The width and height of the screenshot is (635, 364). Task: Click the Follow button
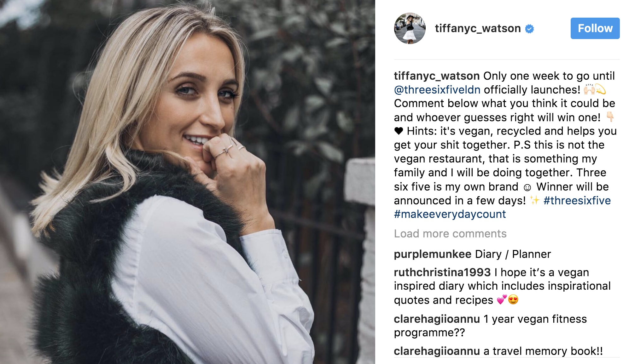pos(595,28)
